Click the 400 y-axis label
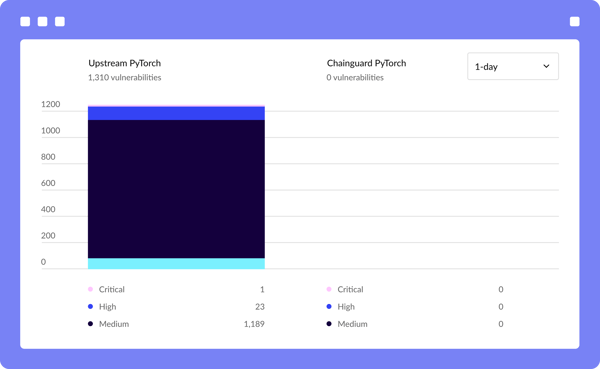600x369 pixels. (48, 209)
